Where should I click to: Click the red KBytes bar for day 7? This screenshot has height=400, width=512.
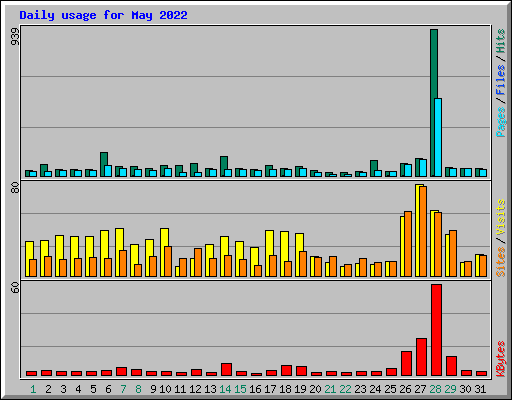tap(121, 371)
